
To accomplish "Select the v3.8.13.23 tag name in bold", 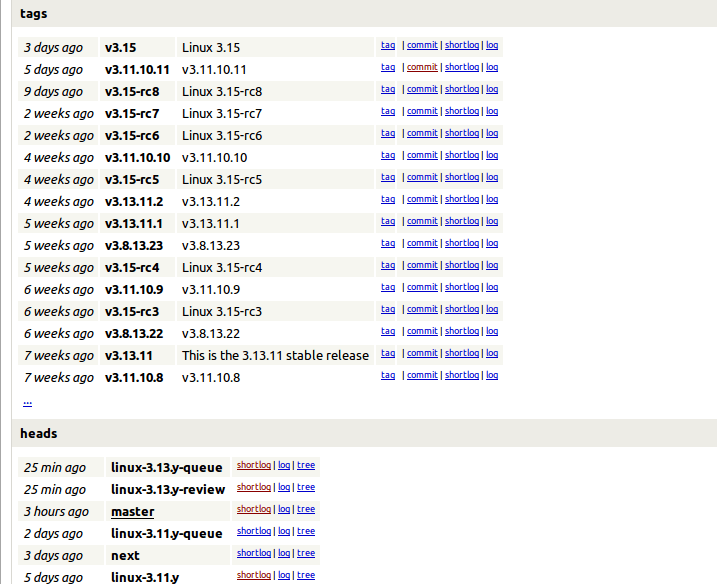I will pos(134,246).
